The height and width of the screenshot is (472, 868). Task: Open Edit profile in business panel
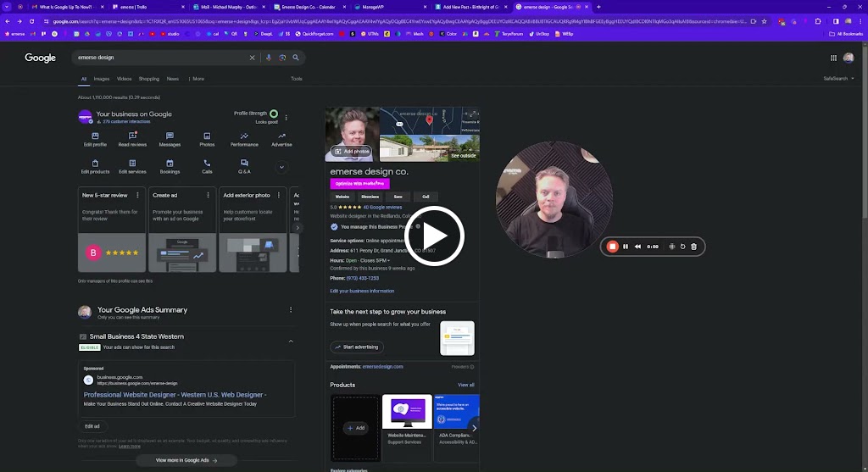coord(95,140)
